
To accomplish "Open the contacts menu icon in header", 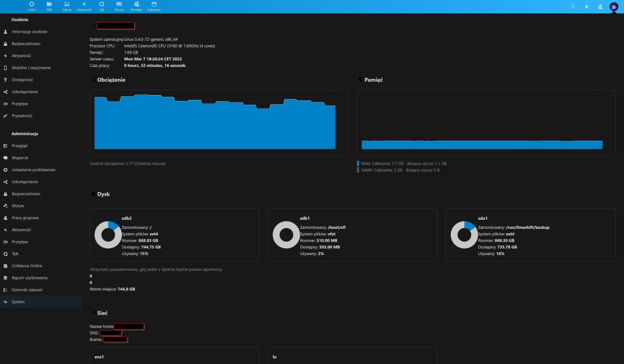I will [x=600, y=6].
